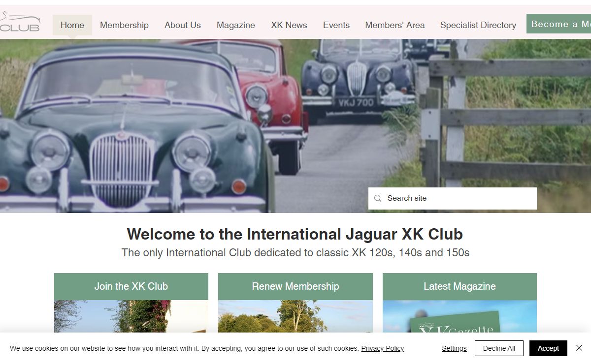Click the search magnifier icon
Screen dimensions: 591x364
pyautogui.click(x=378, y=198)
